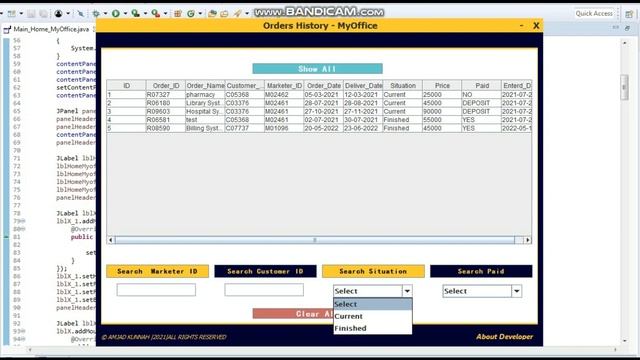This screenshot has height=360, width=640.
Task: Click the orders table horizontal scrollbar right arrow
Action: [527, 240]
